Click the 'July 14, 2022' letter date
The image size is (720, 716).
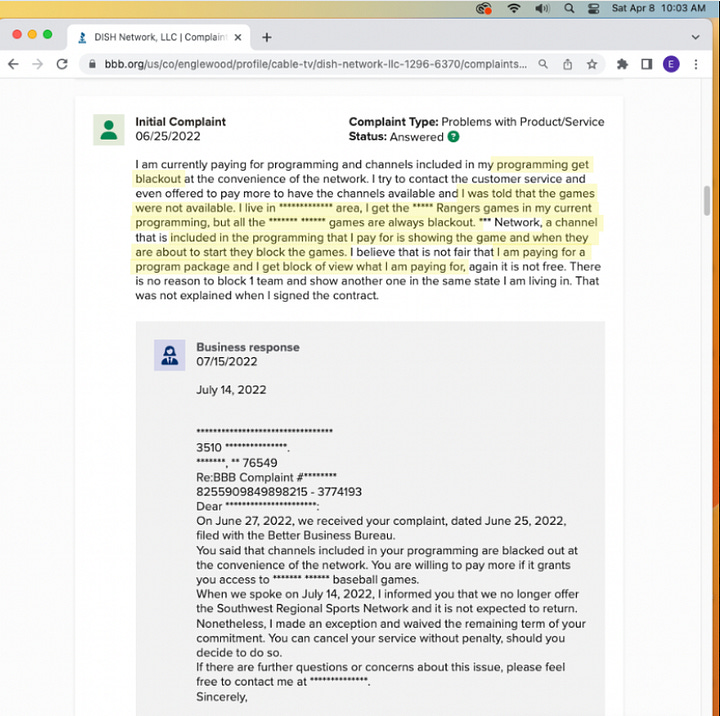tap(231, 390)
